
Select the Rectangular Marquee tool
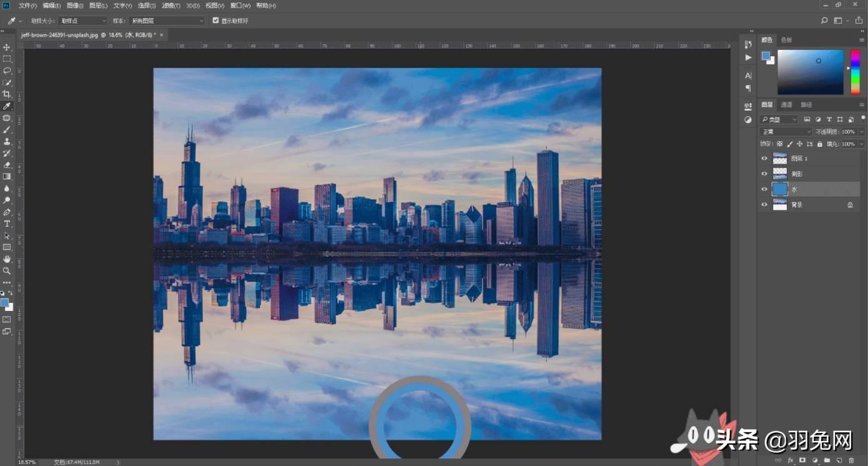point(7,59)
